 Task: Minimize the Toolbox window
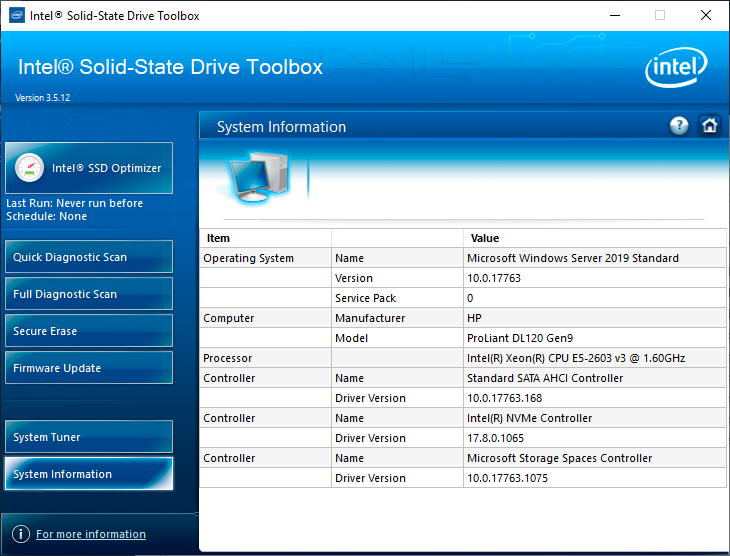[x=613, y=16]
